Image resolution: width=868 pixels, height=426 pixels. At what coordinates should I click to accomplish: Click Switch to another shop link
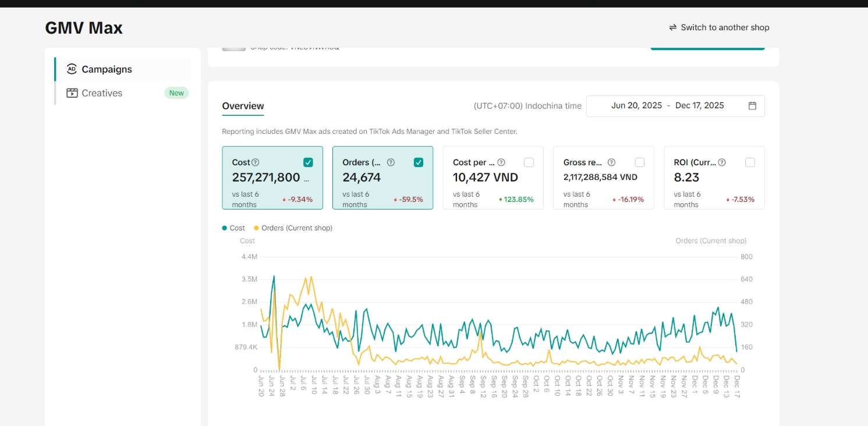pyautogui.click(x=719, y=27)
